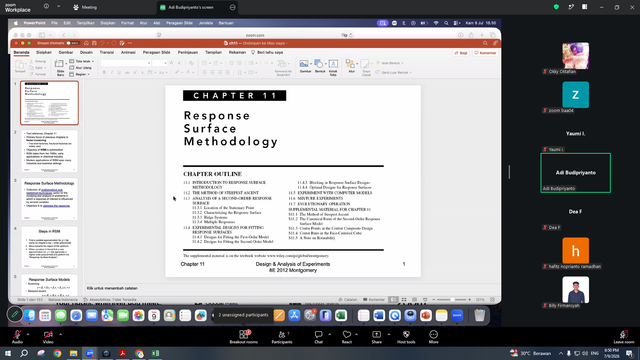Open Tata letak layout dropdown

82,61
